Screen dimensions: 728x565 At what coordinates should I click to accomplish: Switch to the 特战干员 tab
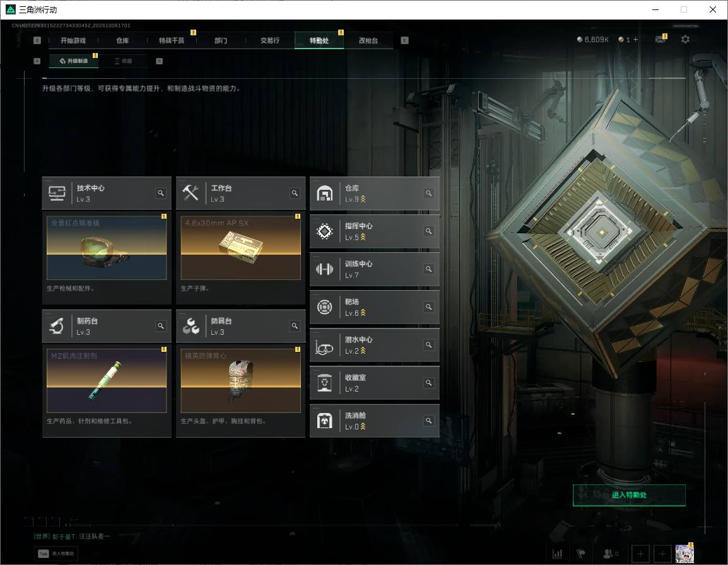pyautogui.click(x=172, y=40)
